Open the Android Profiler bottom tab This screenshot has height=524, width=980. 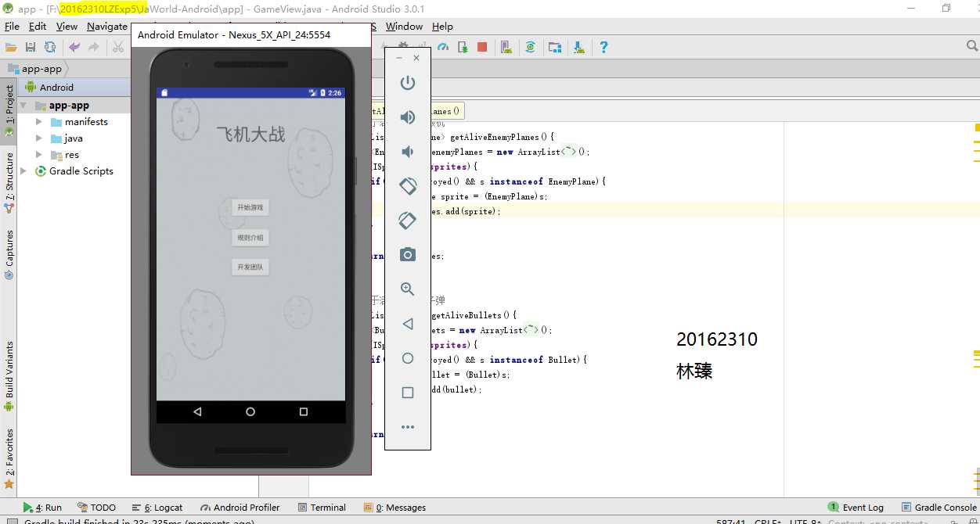tap(240, 508)
